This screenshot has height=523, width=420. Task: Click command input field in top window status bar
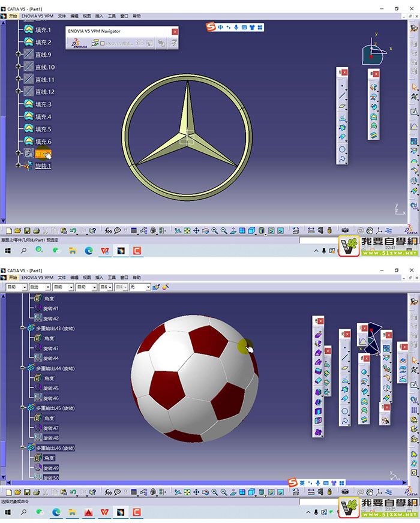tap(319, 240)
